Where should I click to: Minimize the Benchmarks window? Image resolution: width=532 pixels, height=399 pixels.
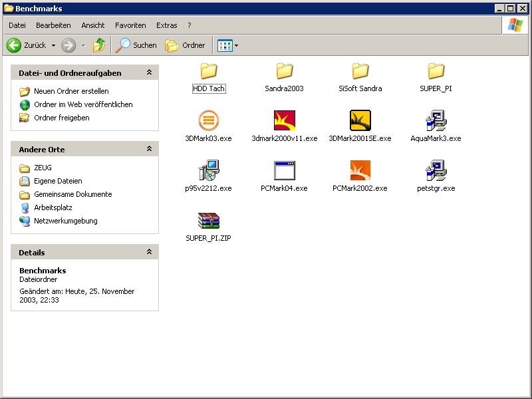click(x=499, y=9)
